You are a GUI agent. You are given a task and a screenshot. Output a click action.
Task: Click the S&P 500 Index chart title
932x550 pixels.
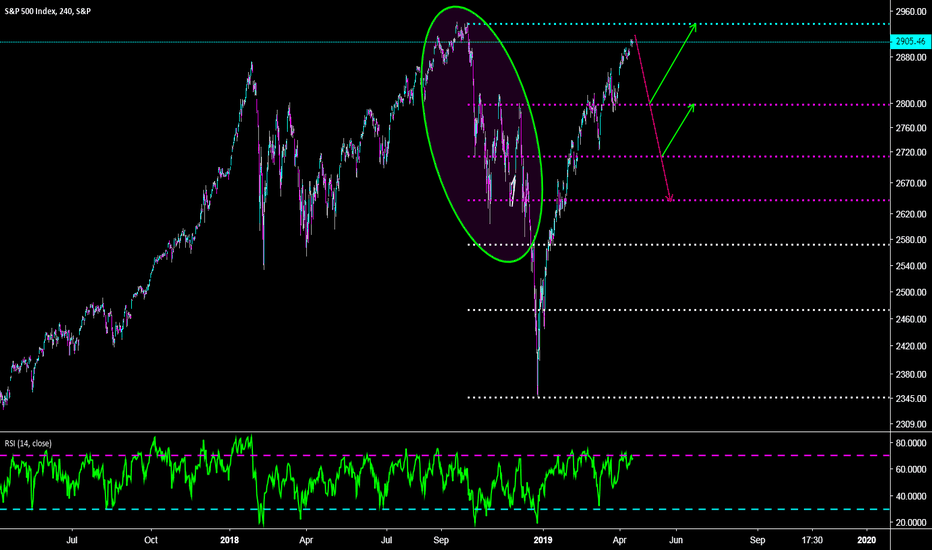point(48,11)
